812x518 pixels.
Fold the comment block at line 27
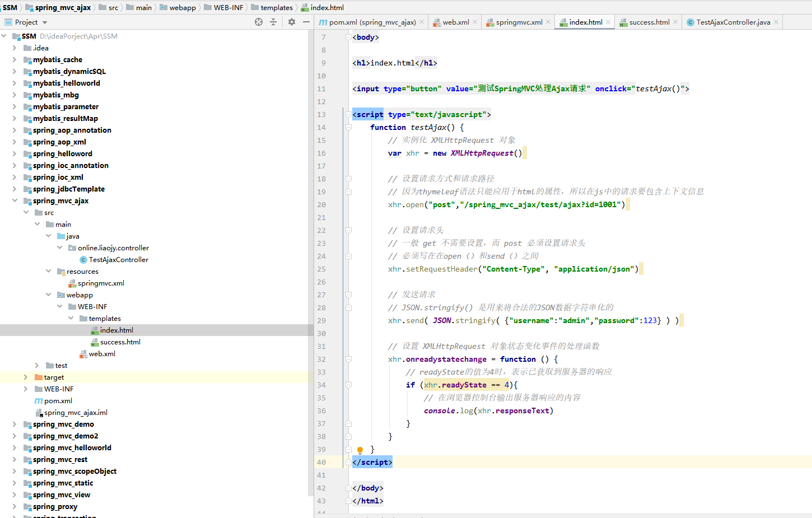348,295
